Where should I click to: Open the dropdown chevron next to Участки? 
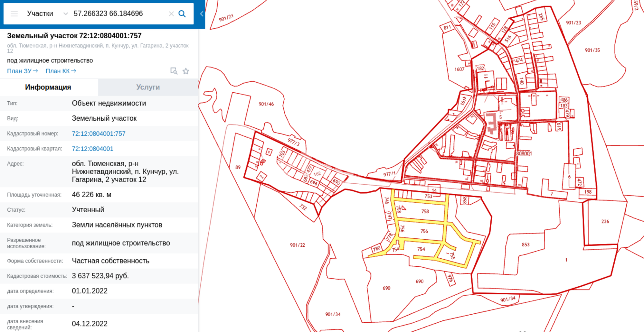[66, 14]
